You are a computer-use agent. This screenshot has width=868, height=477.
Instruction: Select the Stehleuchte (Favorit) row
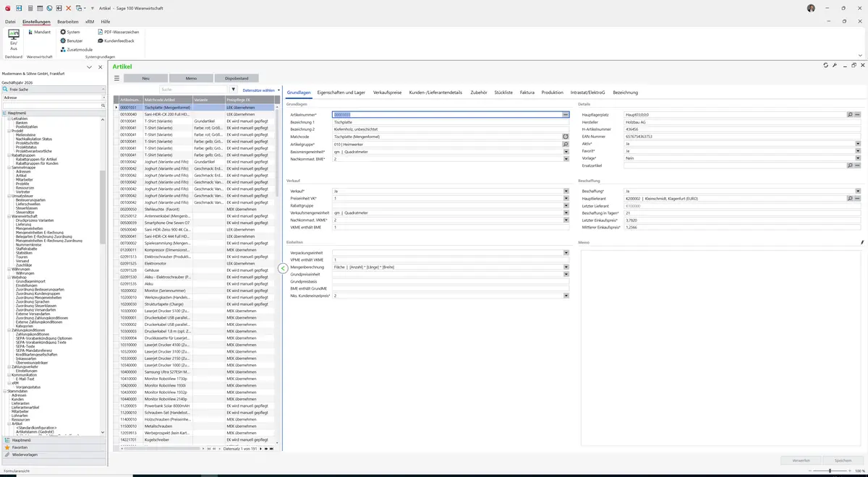pos(196,210)
